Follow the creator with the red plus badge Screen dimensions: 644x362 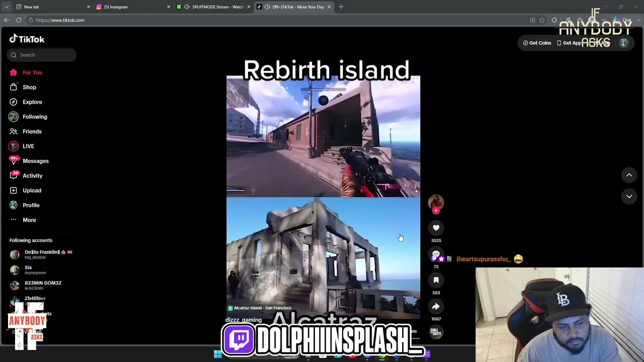[x=436, y=211]
